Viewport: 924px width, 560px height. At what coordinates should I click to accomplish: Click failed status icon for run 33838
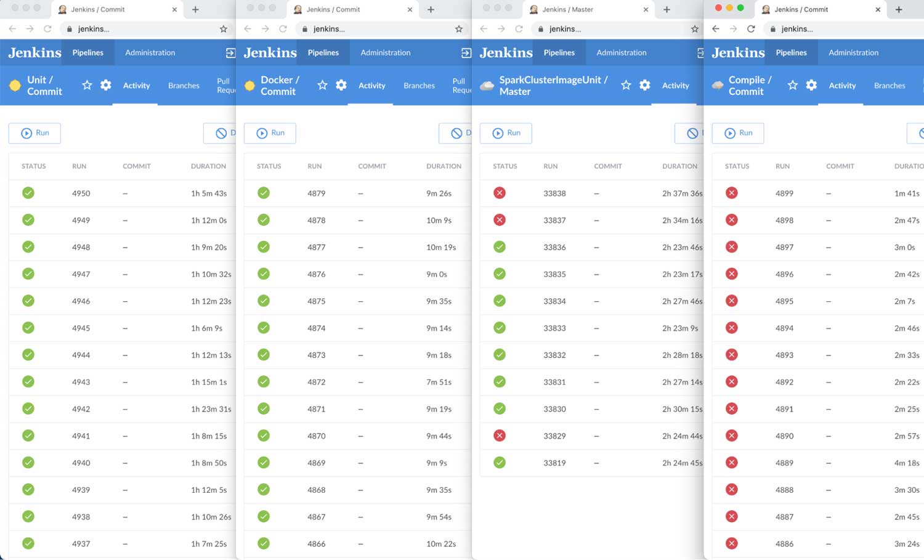pyautogui.click(x=500, y=193)
